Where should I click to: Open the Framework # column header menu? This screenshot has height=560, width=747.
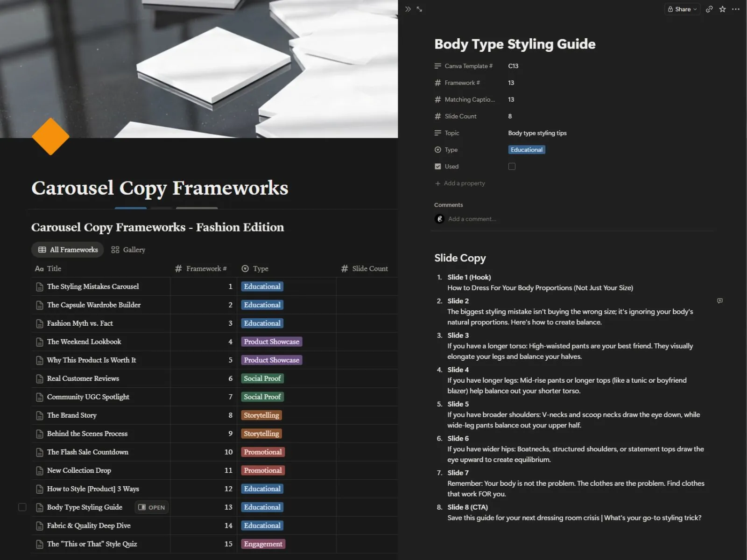201,268
